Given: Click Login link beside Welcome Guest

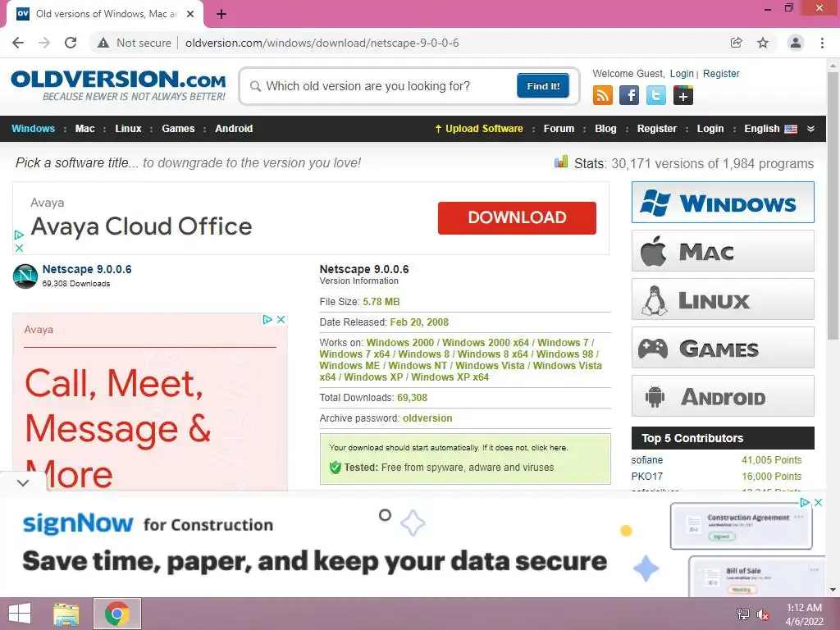Looking at the screenshot, I should [682, 73].
